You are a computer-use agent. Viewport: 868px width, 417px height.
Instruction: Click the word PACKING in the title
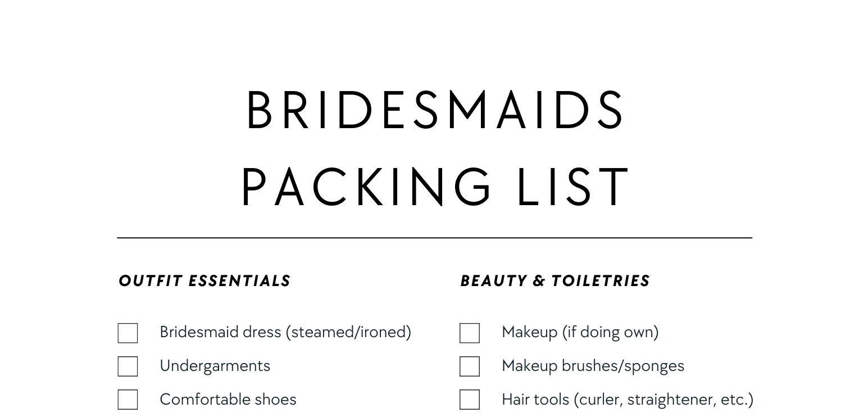pyautogui.click(x=366, y=187)
